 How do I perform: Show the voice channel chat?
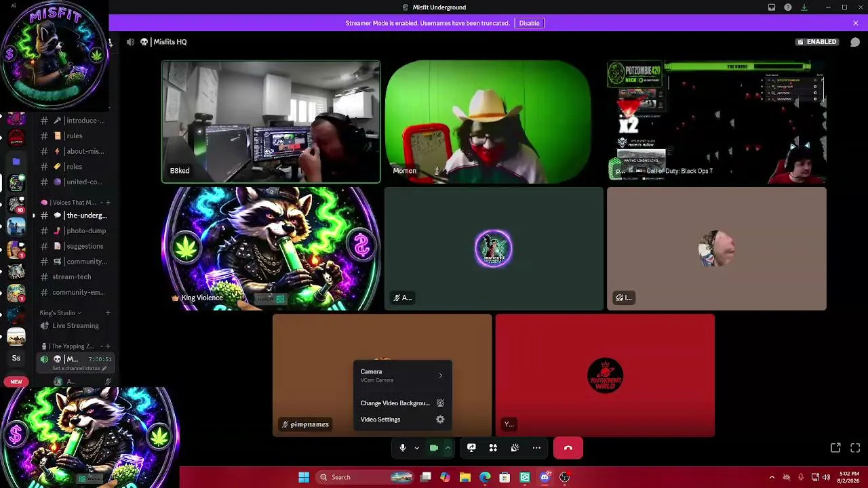[855, 42]
